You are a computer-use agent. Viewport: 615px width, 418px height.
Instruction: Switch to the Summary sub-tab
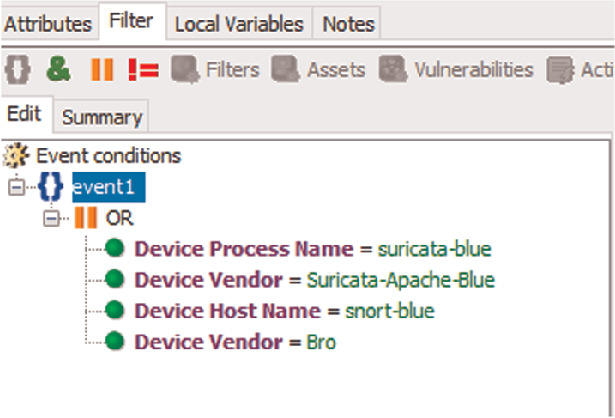point(101,117)
